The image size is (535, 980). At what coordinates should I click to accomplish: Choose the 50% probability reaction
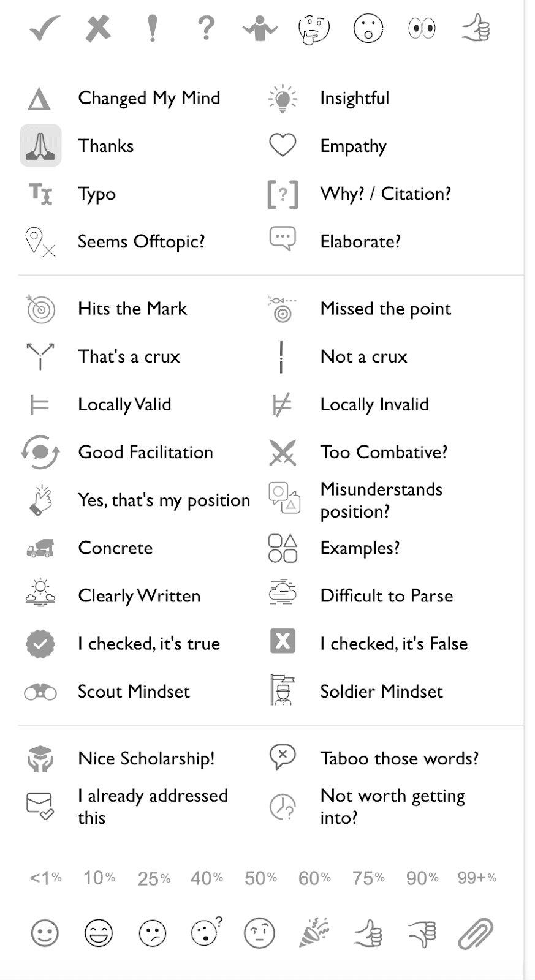(x=260, y=878)
